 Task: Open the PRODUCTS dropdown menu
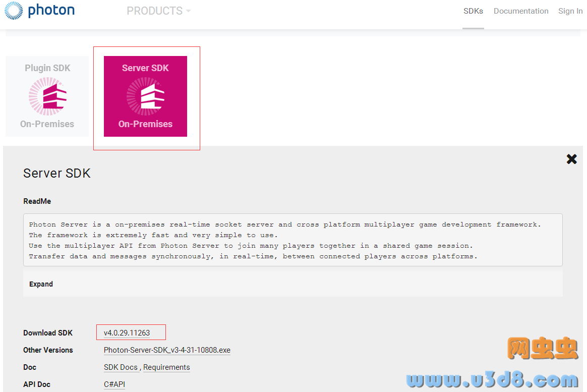[159, 11]
